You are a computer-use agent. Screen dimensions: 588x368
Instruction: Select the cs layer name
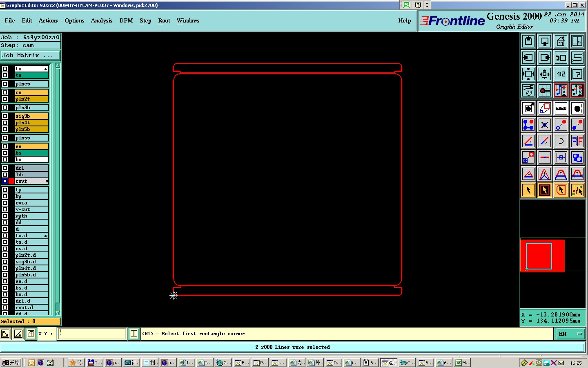click(x=32, y=92)
